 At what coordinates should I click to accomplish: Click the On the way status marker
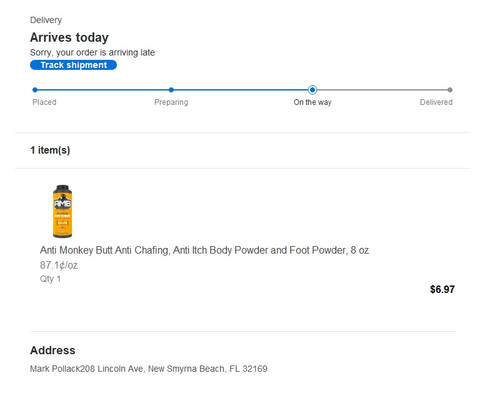pos(312,90)
